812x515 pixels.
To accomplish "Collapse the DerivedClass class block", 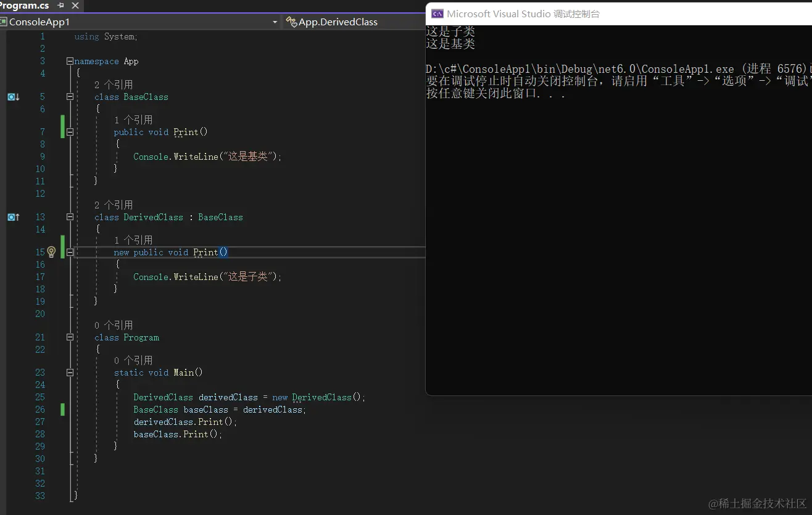I will 70,217.
